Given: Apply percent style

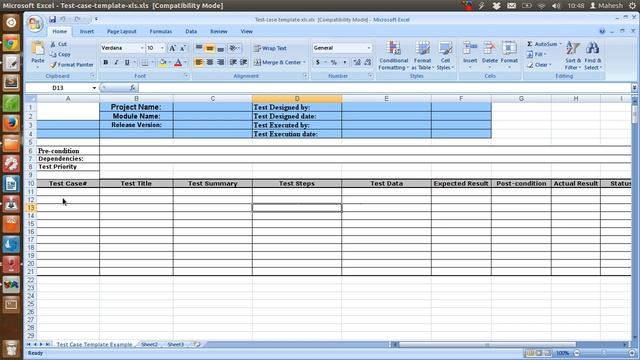Looking at the screenshot, I should (334, 62).
